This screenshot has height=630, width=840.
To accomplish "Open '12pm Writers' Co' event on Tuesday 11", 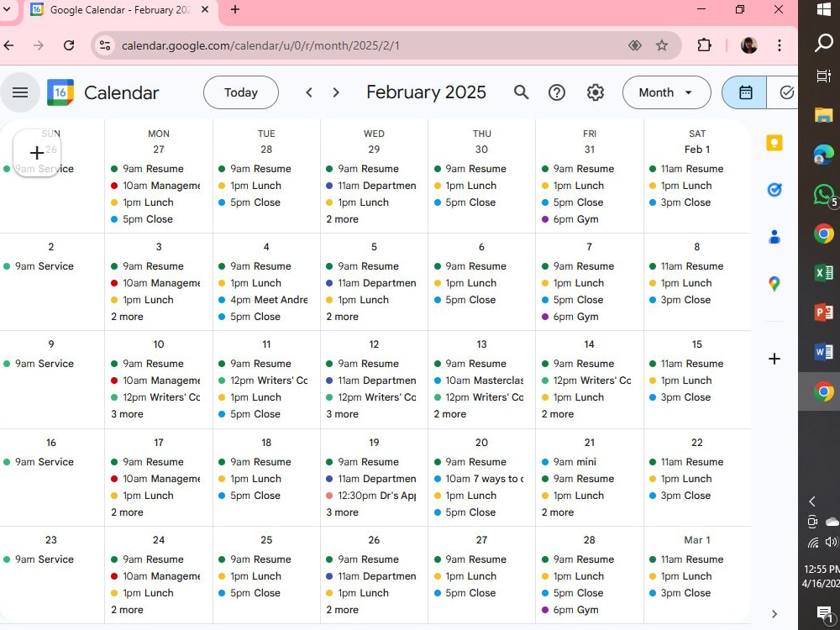I will pos(263,381).
